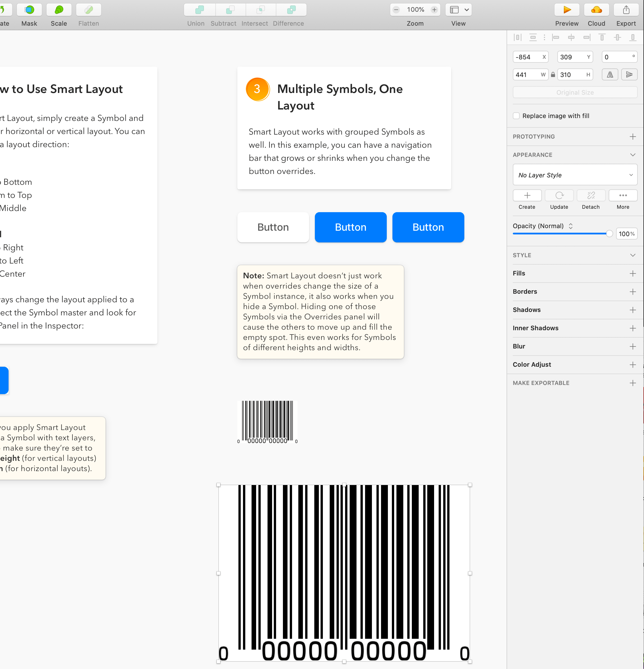Collapse the Appearance section
Image resolution: width=644 pixels, height=669 pixels.
pyautogui.click(x=632, y=155)
